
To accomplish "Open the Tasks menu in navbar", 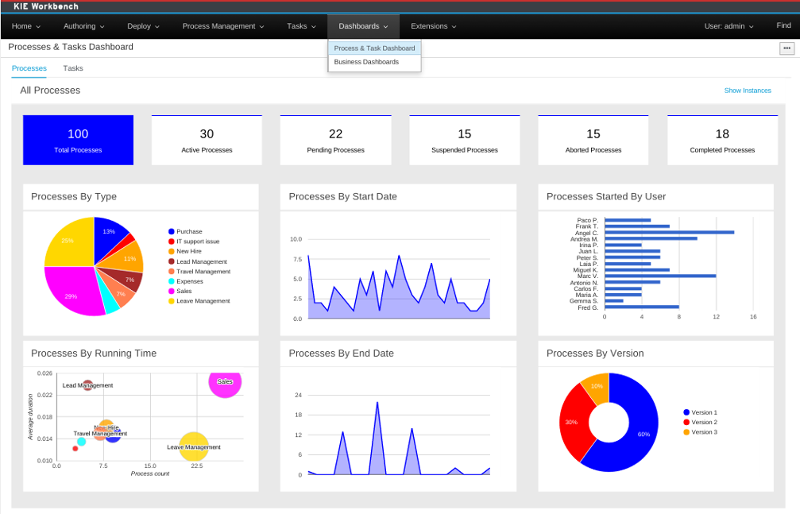I will coord(300,26).
